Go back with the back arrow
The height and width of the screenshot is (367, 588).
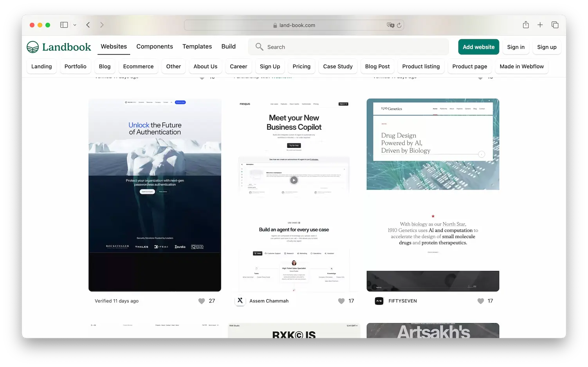88,25
